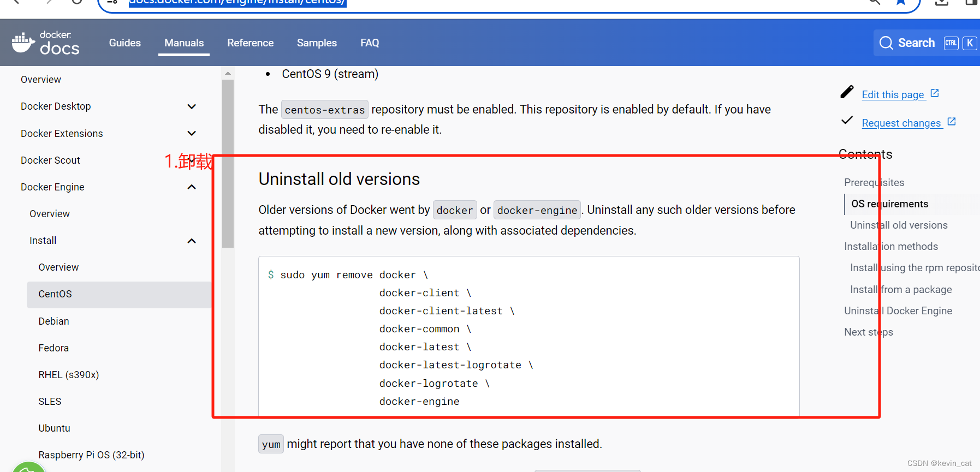
Task: Click the Docker docs whale logo
Action: click(x=45, y=43)
